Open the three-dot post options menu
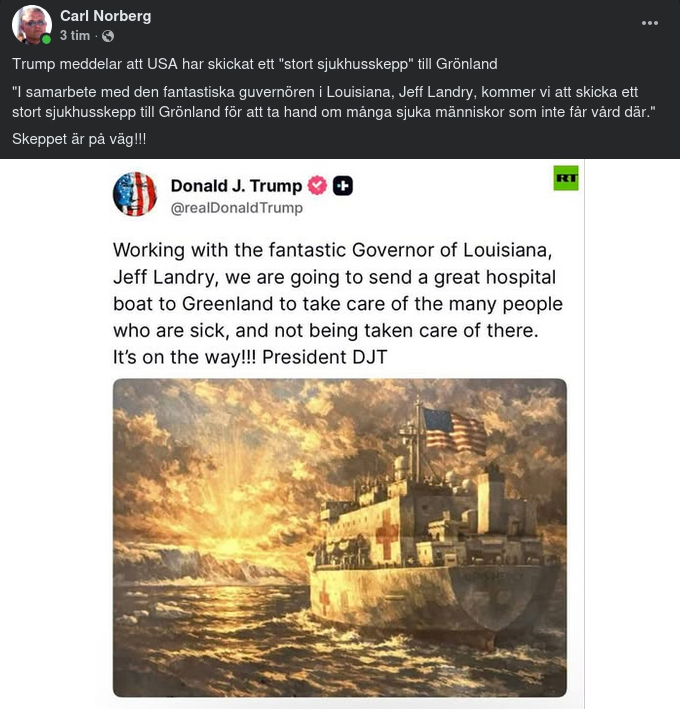The height and width of the screenshot is (709, 680). 650,23
